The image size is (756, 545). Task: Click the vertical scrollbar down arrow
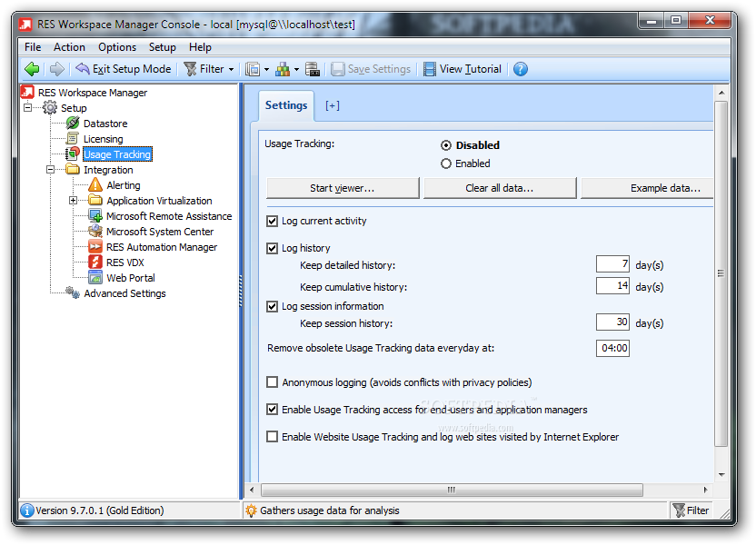(x=721, y=475)
